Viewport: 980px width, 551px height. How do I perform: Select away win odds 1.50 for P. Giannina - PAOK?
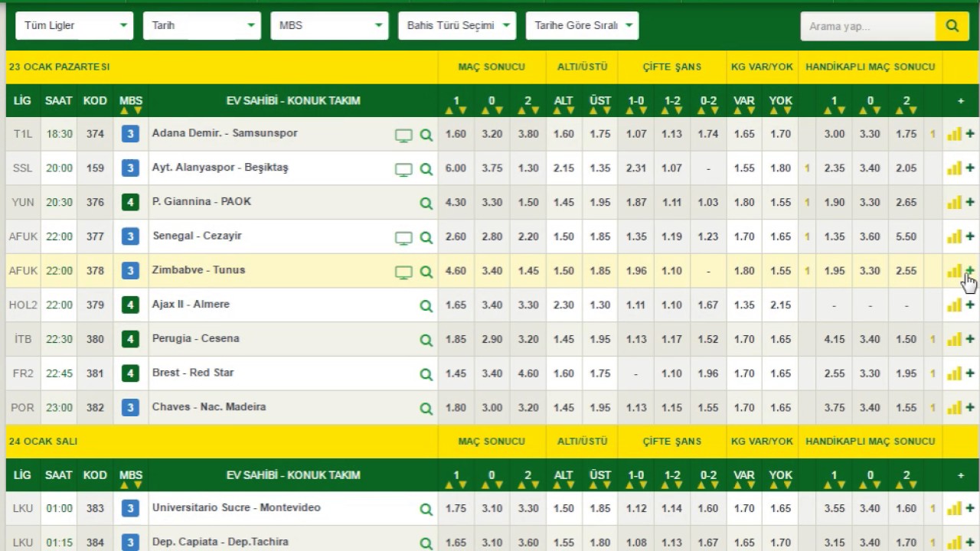528,202
